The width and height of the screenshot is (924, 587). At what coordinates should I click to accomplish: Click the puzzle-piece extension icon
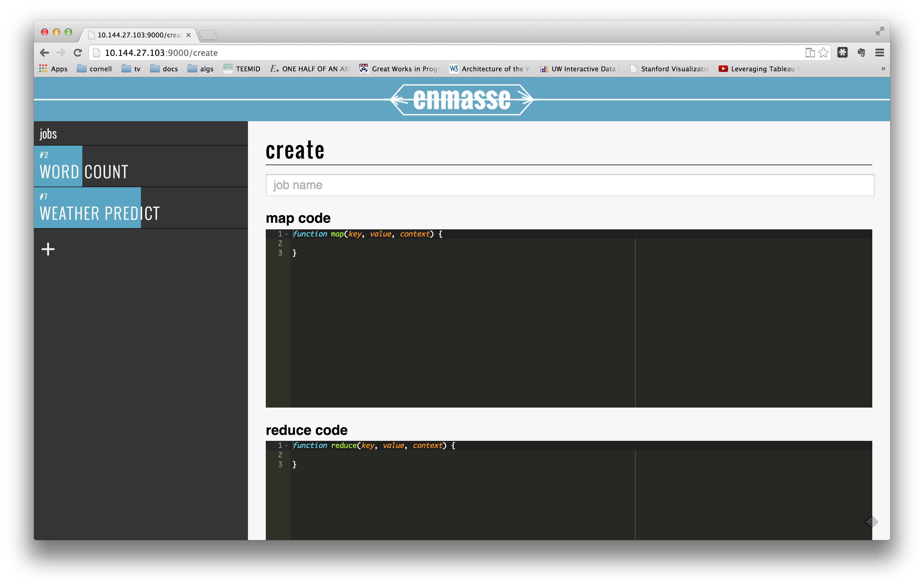point(842,53)
